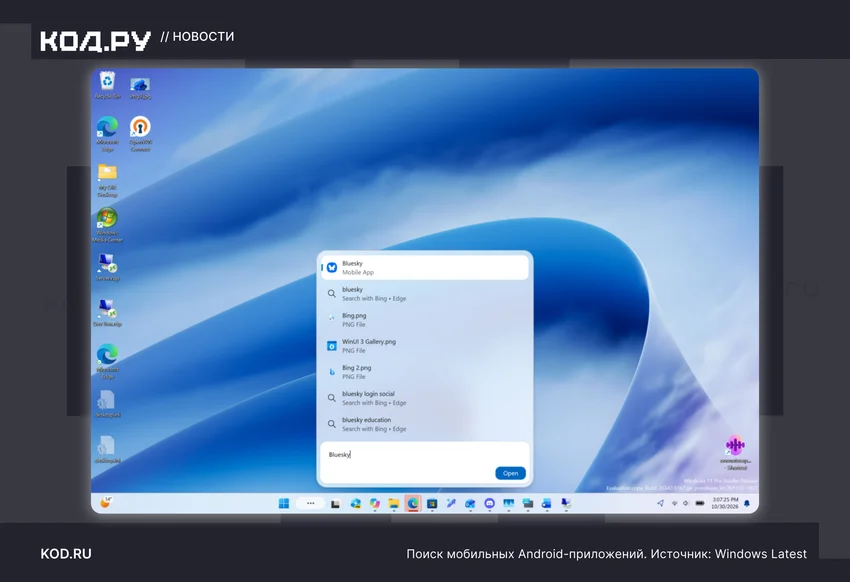Pick the 'bluesky login social' search suggestion
The image size is (850, 582).
(424, 398)
